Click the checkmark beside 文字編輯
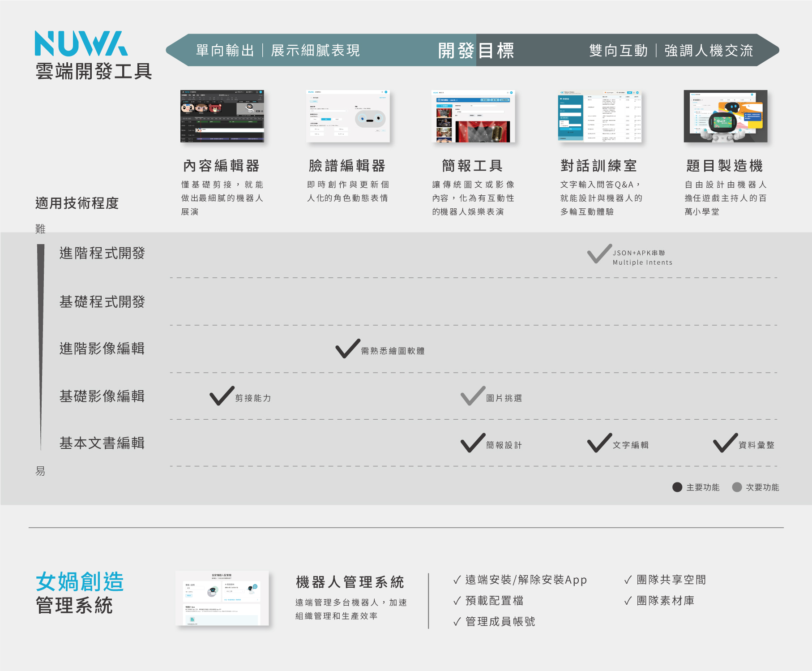The width and height of the screenshot is (812, 671). tap(599, 443)
